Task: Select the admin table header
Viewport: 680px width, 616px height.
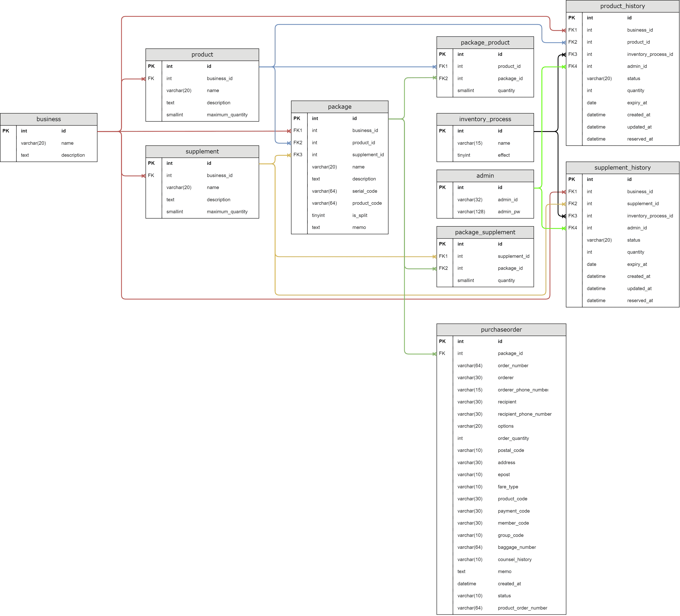Action: 485,176
